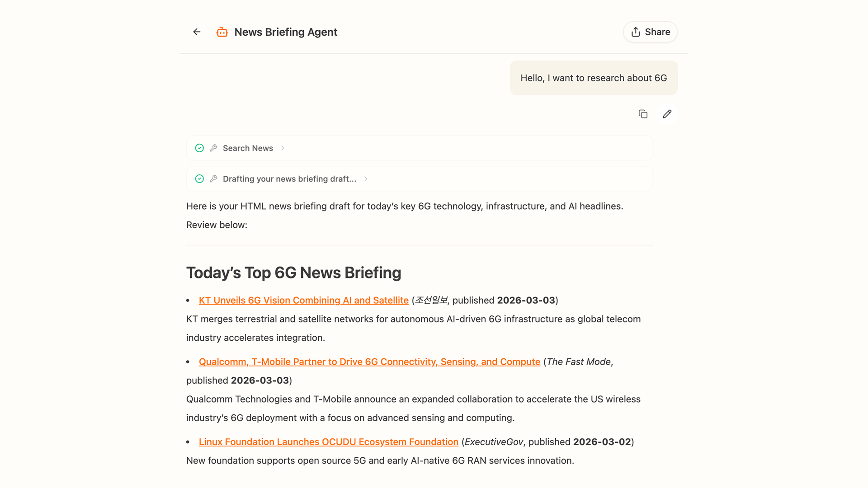Click the green check beside Drafting step
868x488 pixels.
coord(199,179)
